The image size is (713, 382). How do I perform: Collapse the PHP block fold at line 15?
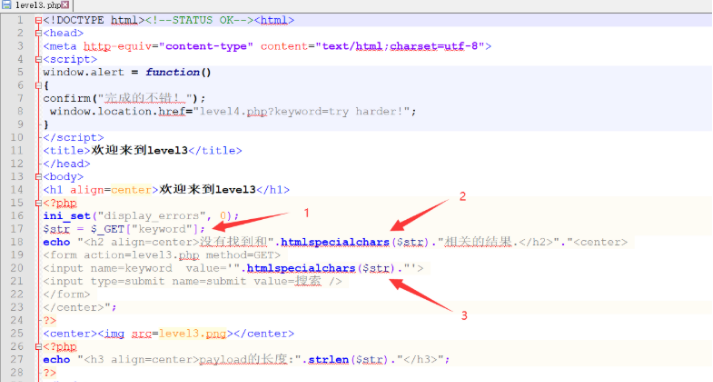(38, 203)
